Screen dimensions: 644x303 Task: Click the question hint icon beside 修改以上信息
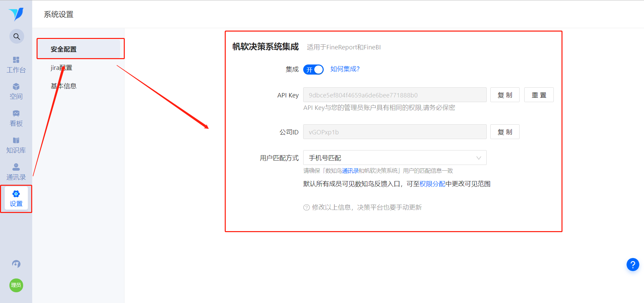[307, 208]
